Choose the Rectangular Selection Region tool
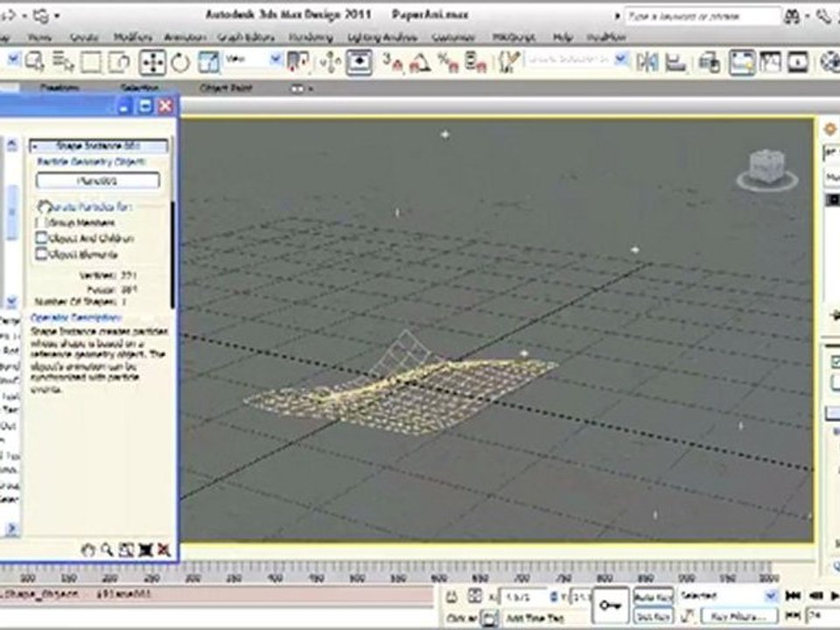The height and width of the screenshot is (630, 840). tap(90, 63)
